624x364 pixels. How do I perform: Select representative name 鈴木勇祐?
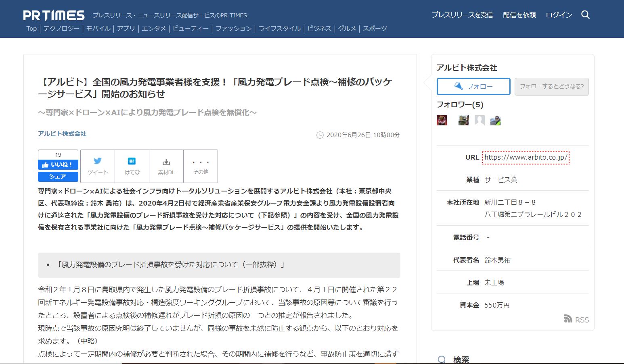coord(497,260)
